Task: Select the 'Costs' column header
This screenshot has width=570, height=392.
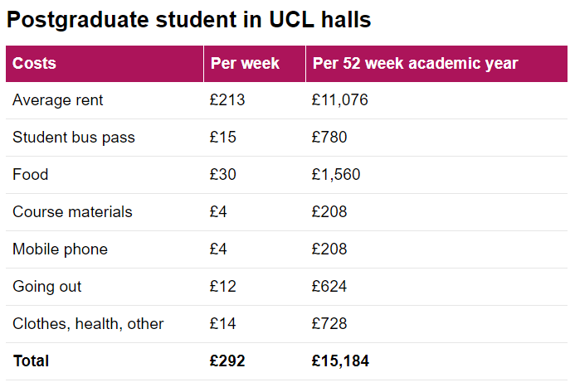Action: (x=34, y=64)
